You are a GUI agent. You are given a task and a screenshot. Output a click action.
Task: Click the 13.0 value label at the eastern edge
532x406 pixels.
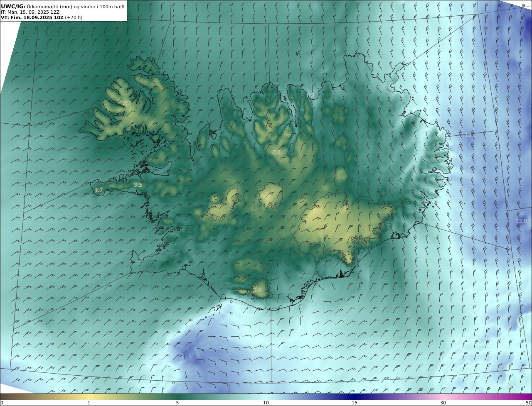pos(521,221)
